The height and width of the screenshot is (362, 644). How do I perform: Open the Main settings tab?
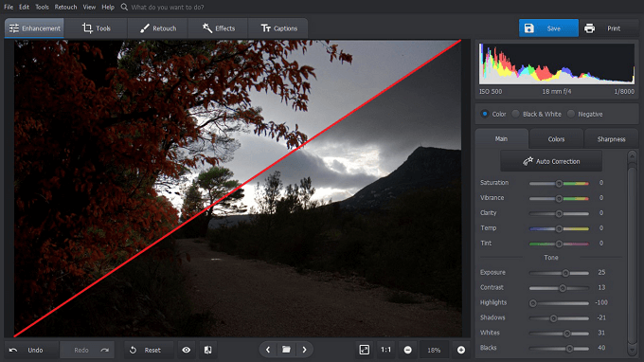pos(501,139)
